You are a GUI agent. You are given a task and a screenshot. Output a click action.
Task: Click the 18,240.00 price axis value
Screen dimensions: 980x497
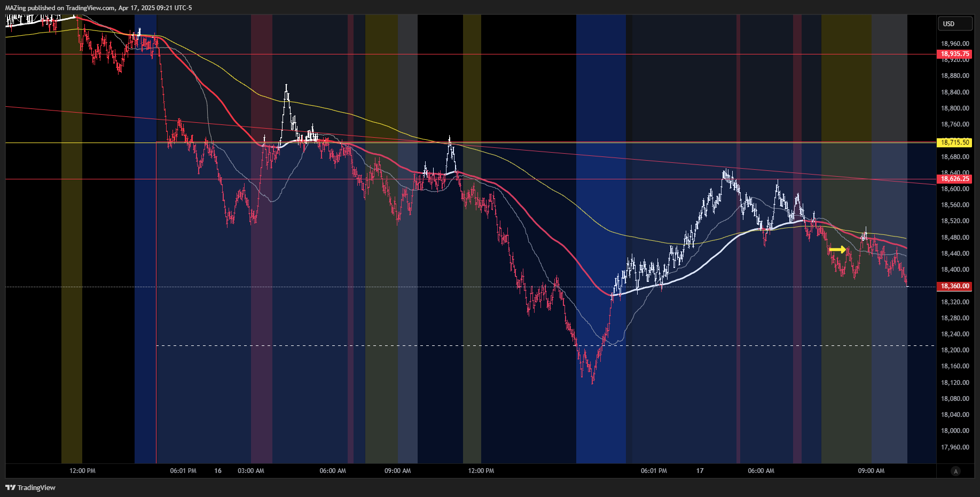point(955,334)
